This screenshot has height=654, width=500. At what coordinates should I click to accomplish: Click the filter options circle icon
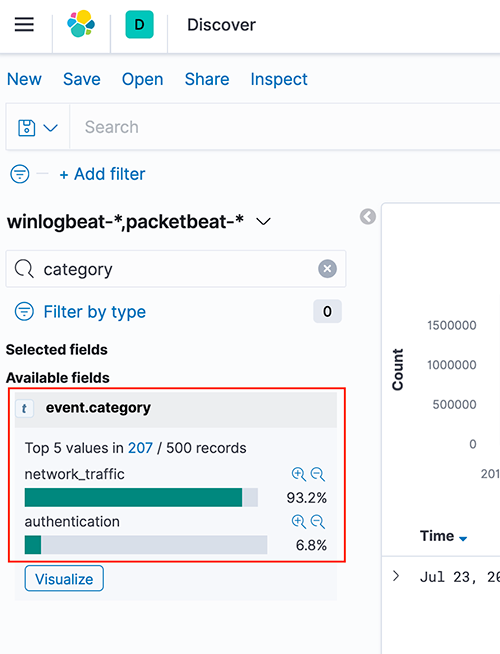pos(20,174)
